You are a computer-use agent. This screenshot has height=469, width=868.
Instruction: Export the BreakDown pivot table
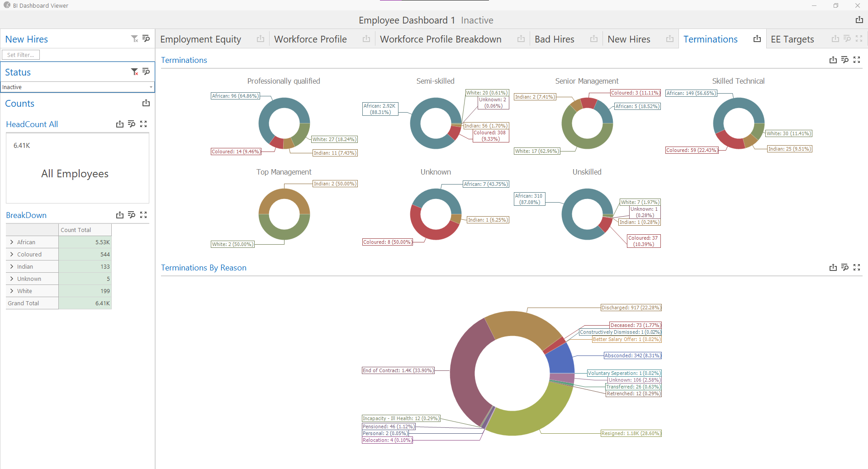[120, 215]
